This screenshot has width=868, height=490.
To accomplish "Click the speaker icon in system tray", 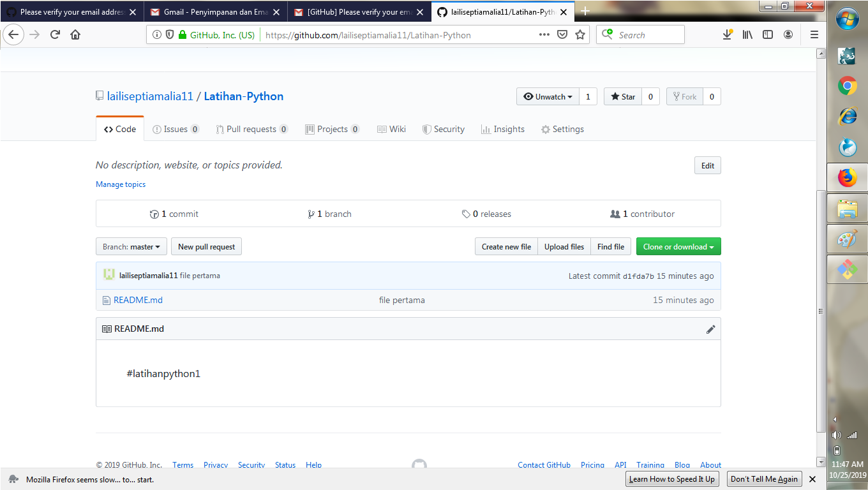I will (x=838, y=435).
